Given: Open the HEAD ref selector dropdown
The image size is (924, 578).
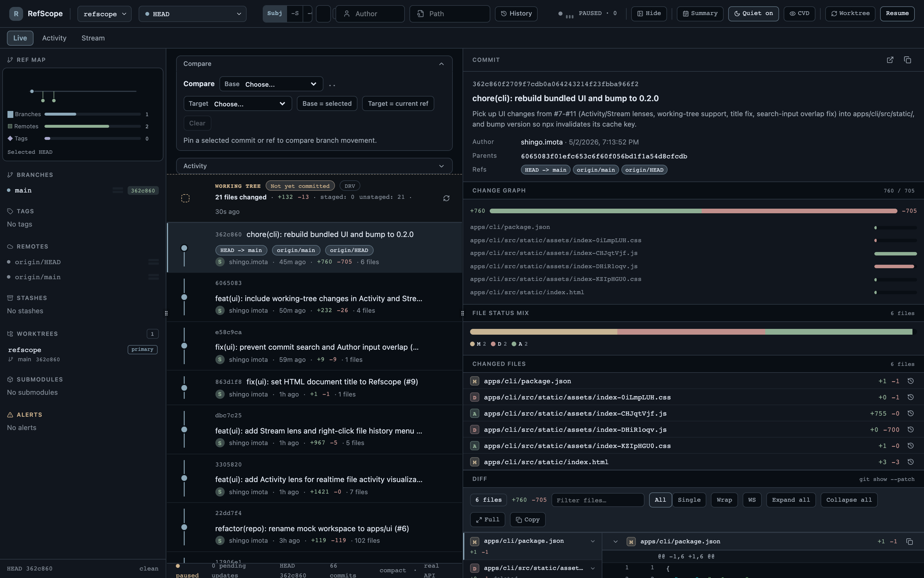Looking at the screenshot, I should point(192,14).
